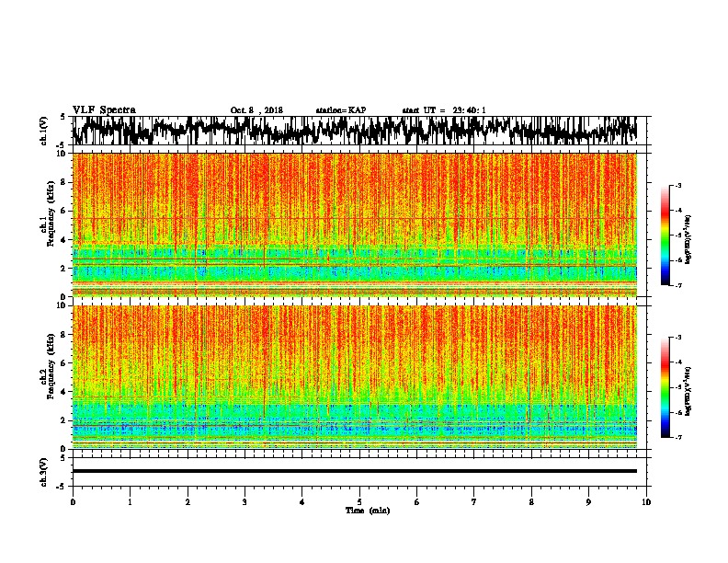Click the ch.1 frequency tick label "2"

click(63, 269)
